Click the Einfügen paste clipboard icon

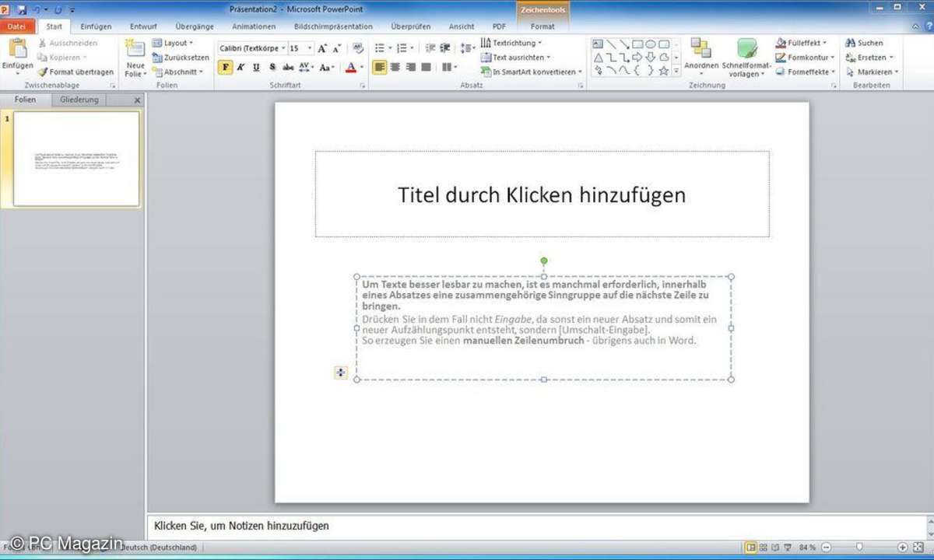[x=17, y=48]
